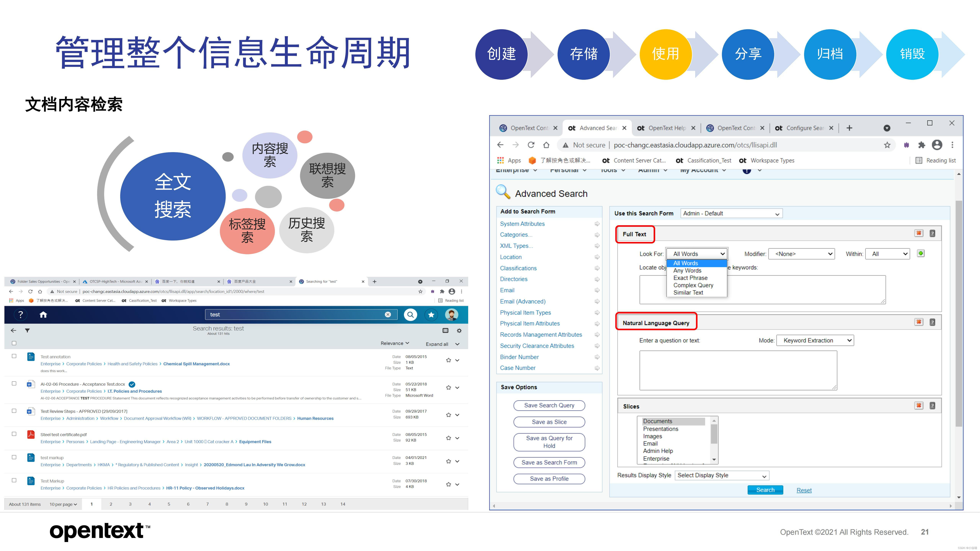Switch to the OpenText Help browser tab

point(666,128)
